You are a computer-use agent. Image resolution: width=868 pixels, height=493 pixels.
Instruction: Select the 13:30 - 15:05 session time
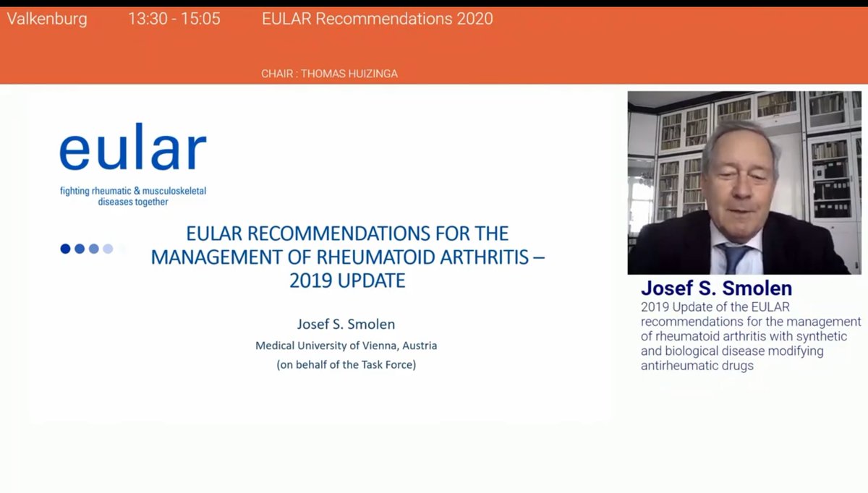pos(174,20)
